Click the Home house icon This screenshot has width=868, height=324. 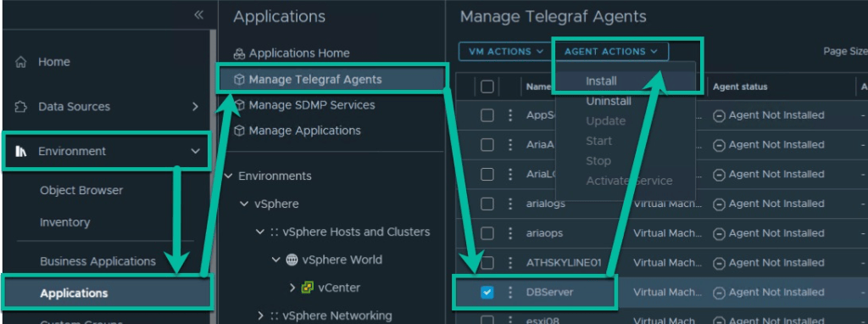[x=20, y=62]
